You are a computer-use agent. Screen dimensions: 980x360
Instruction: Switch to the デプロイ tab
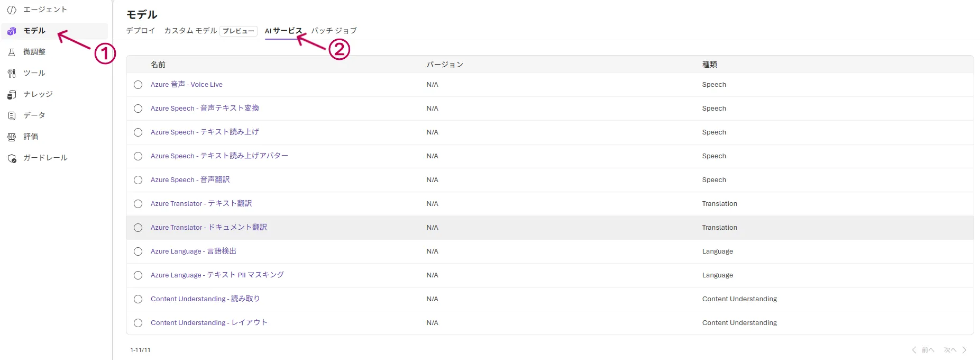pyautogui.click(x=141, y=31)
